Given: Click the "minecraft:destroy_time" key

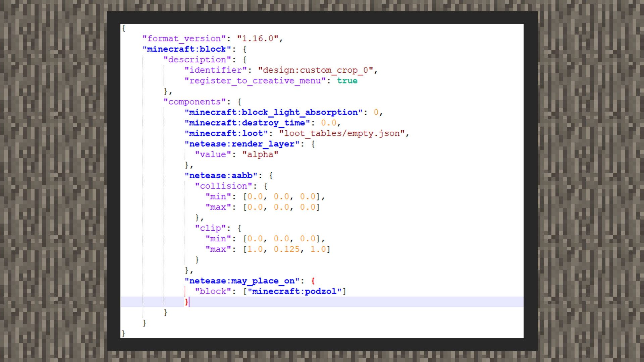Looking at the screenshot, I should [x=247, y=123].
